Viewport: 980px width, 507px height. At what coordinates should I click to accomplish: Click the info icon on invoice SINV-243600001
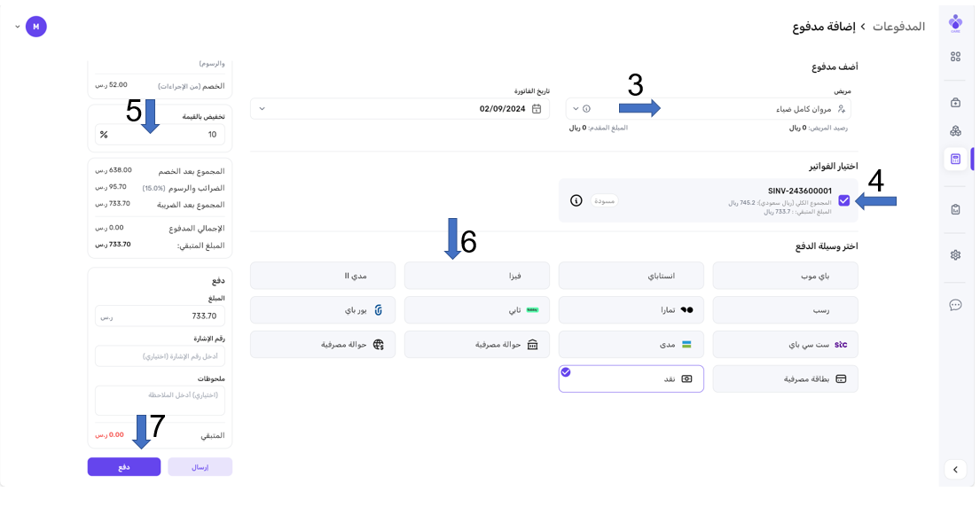click(576, 200)
